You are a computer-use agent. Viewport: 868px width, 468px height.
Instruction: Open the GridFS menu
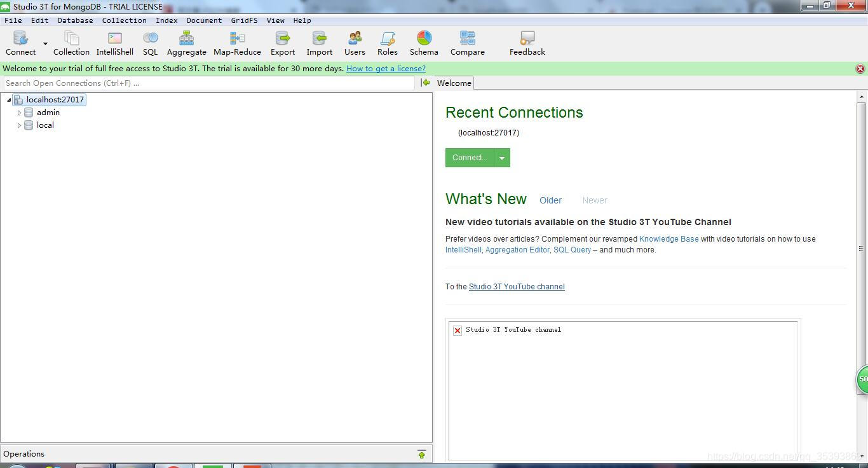coord(244,20)
